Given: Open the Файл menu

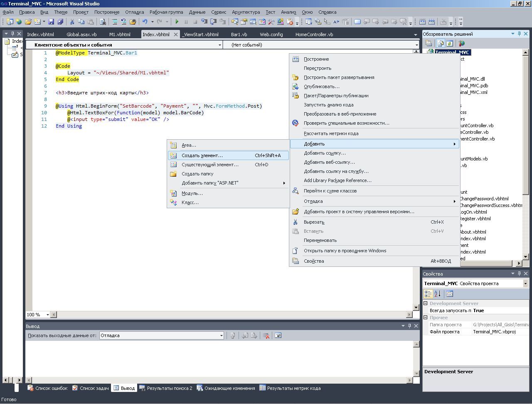Looking at the screenshot, I should click(x=8, y=12).
